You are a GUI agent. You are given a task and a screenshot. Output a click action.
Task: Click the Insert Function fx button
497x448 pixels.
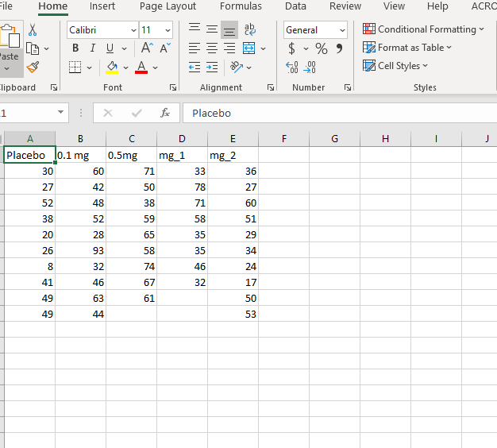click(x=165, y=113)
